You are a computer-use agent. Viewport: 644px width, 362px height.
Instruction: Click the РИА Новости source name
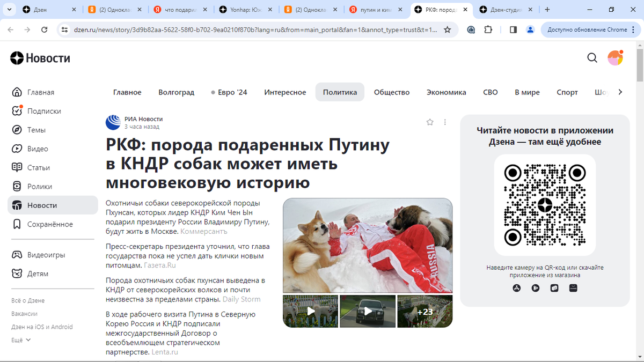click(143, 119)
